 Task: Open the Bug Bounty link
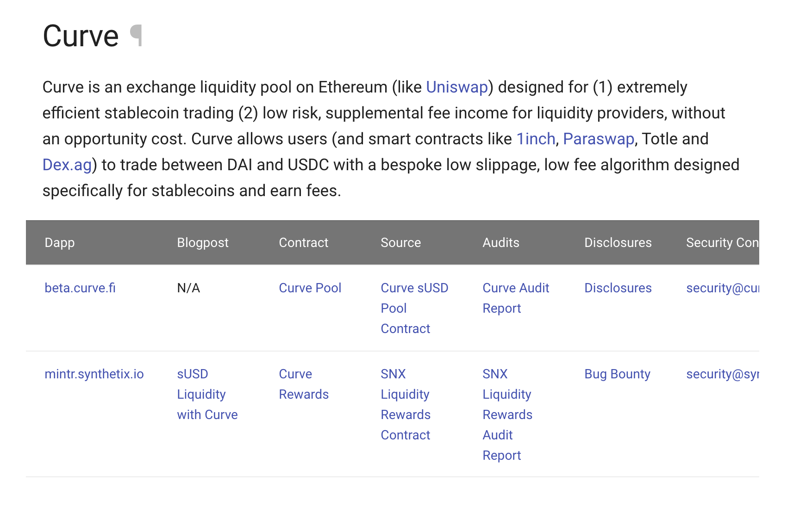click(x=617, y=374)
